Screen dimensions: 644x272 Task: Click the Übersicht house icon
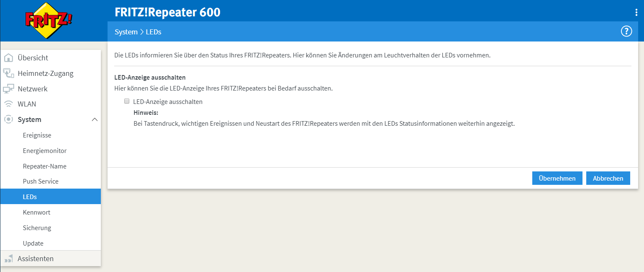8,58
